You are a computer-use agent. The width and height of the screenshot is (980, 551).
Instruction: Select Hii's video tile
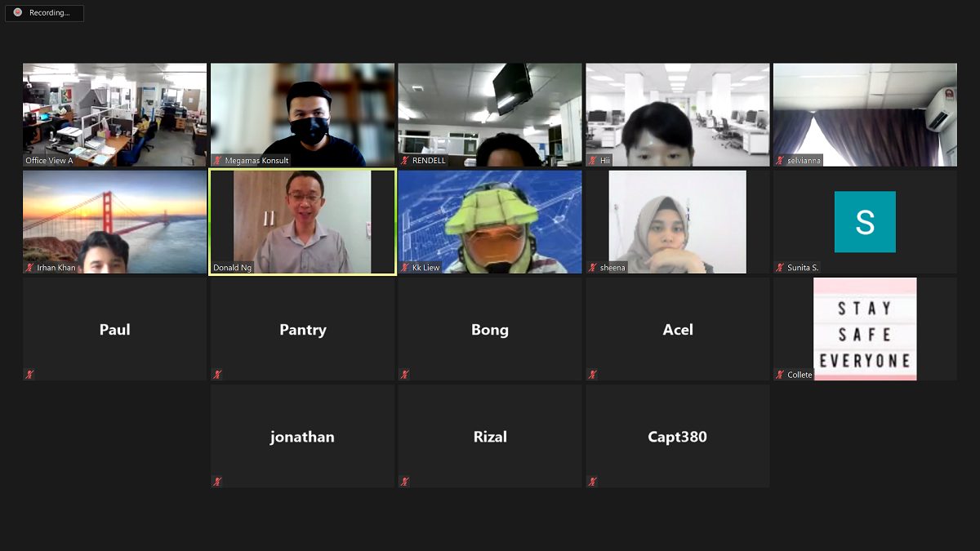pos(678,115)
